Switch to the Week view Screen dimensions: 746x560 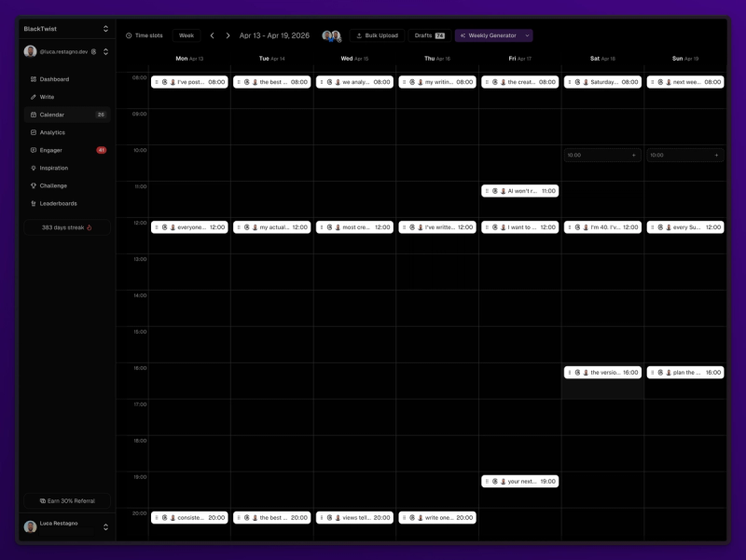(x=186, y=34)
